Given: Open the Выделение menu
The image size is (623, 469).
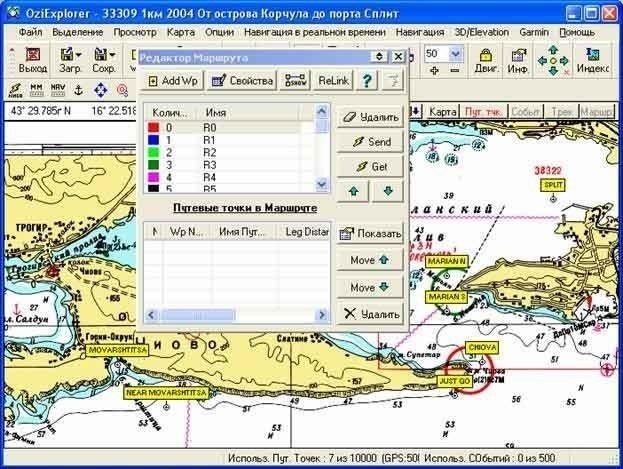Looking at the screenshot, I should [78, 32].
